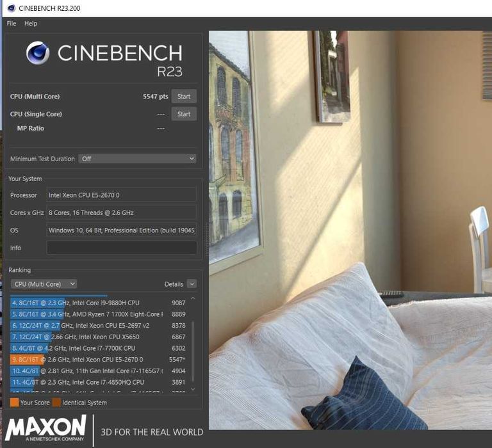Open the CPU (Multi Core) ranking dropdown
The image size is (492, 448).
click(x=44, y=284)
